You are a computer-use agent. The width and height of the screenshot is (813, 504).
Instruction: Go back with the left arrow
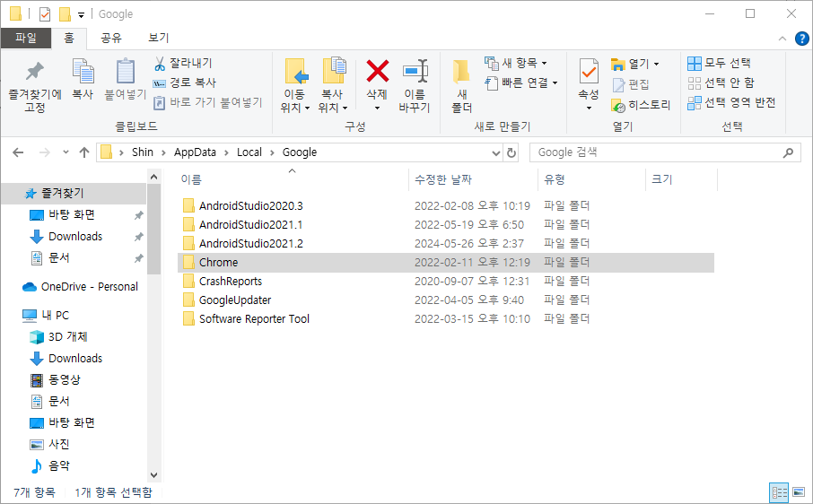click(18, 152)
